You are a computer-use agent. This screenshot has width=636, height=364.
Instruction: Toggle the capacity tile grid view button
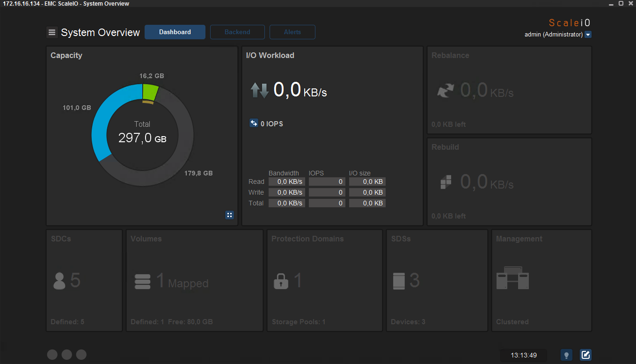pos(229,215)
